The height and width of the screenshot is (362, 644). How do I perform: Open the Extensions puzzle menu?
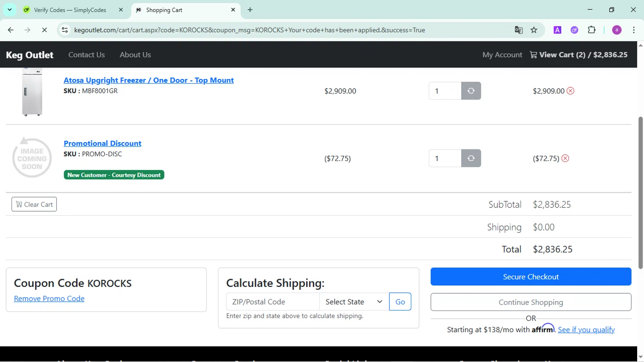[x=592, y=30]
